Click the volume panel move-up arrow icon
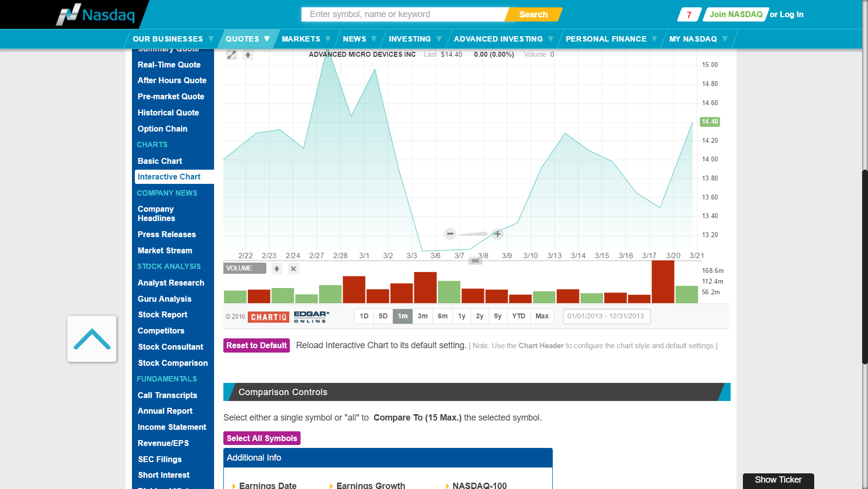This screenshot has width=868, height=489. click(x=277, y=268)
